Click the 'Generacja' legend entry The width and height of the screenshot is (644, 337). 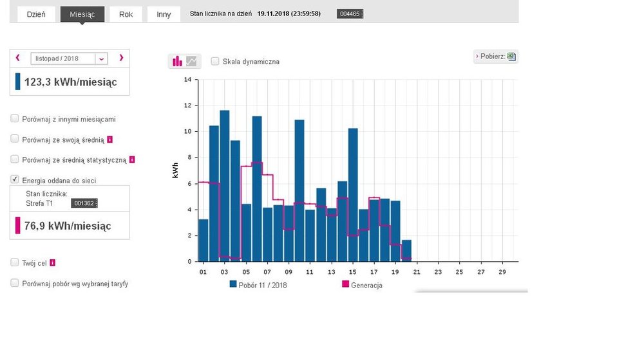pos(362,285)
